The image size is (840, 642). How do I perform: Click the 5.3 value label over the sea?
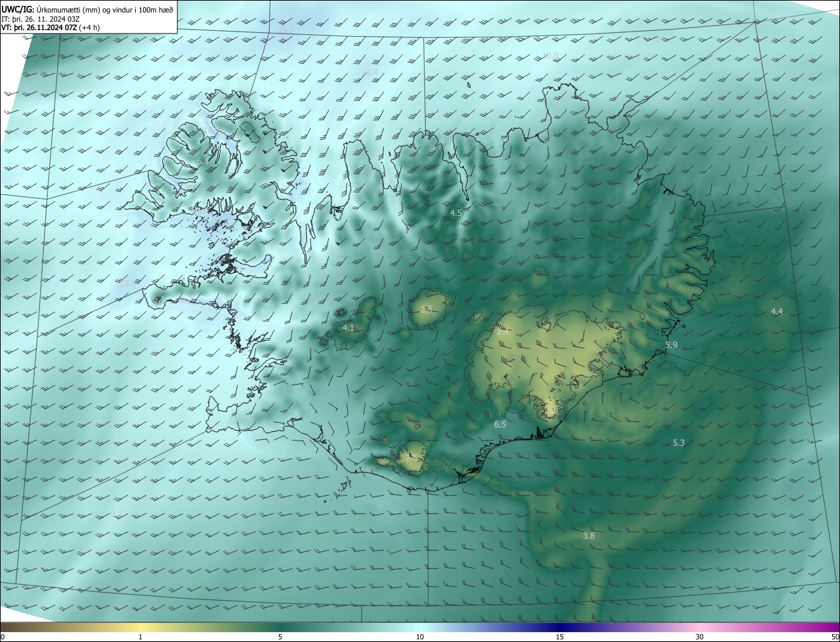click(x=679, y=443)
